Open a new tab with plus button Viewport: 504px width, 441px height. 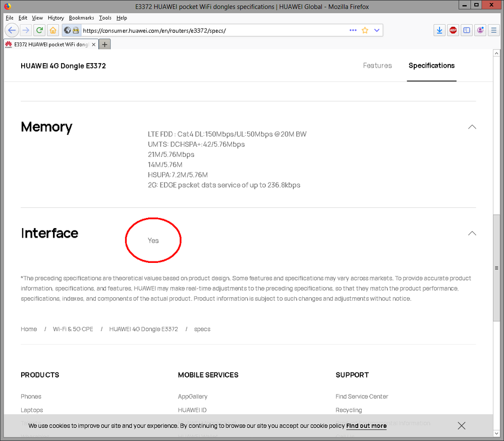[105, 44]
